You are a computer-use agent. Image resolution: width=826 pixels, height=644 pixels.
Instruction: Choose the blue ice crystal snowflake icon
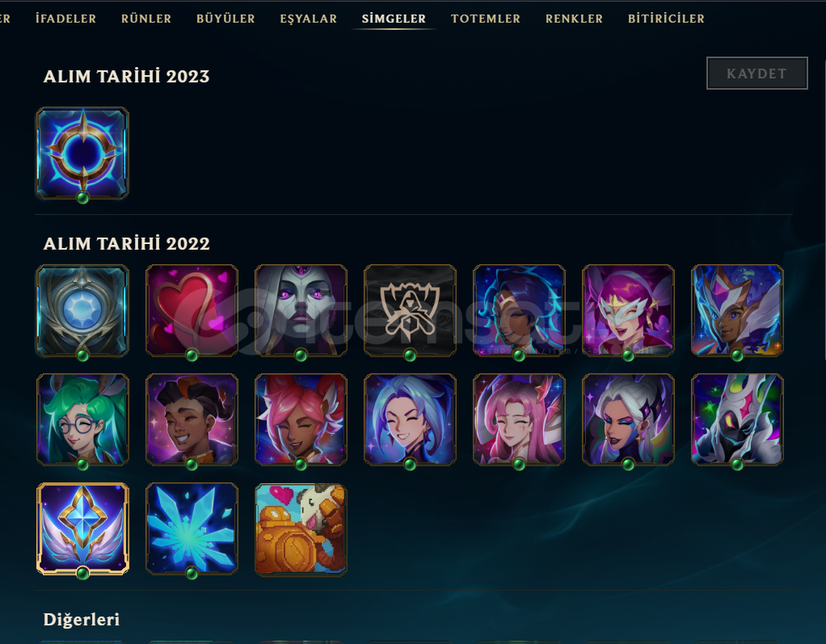pyautogui.click(x=192, y=529)
